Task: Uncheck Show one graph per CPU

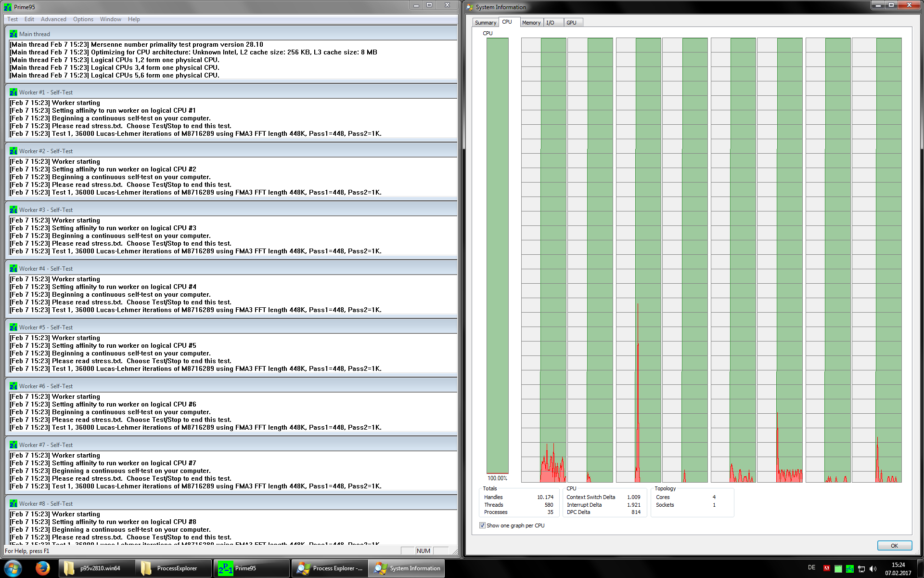Action: pos(482,525)
